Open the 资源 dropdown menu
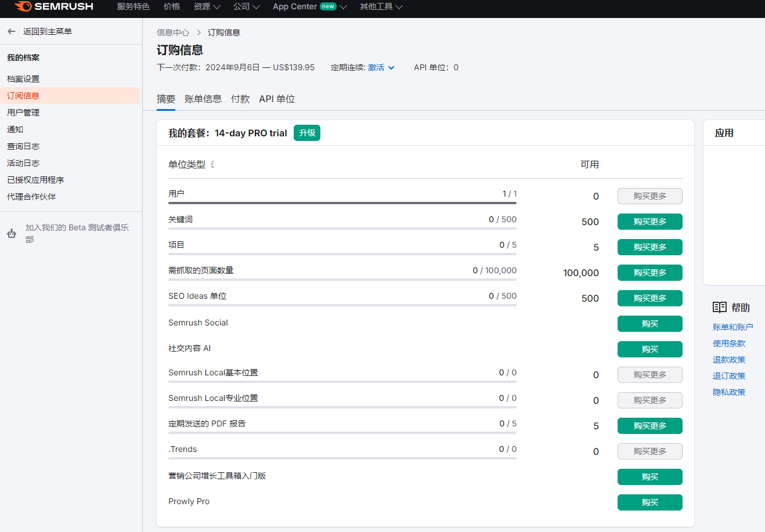The image size is (765, 532). pyautogui.click(x=207, y=6)
